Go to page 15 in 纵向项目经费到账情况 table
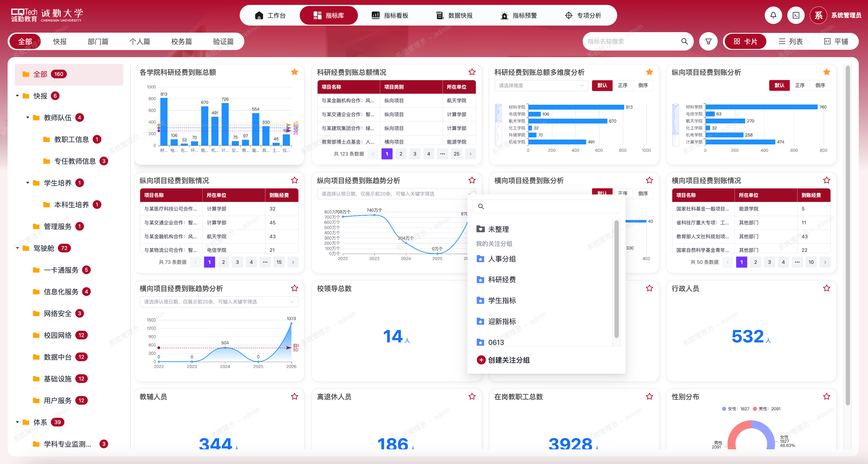 (x=279, y=262)
